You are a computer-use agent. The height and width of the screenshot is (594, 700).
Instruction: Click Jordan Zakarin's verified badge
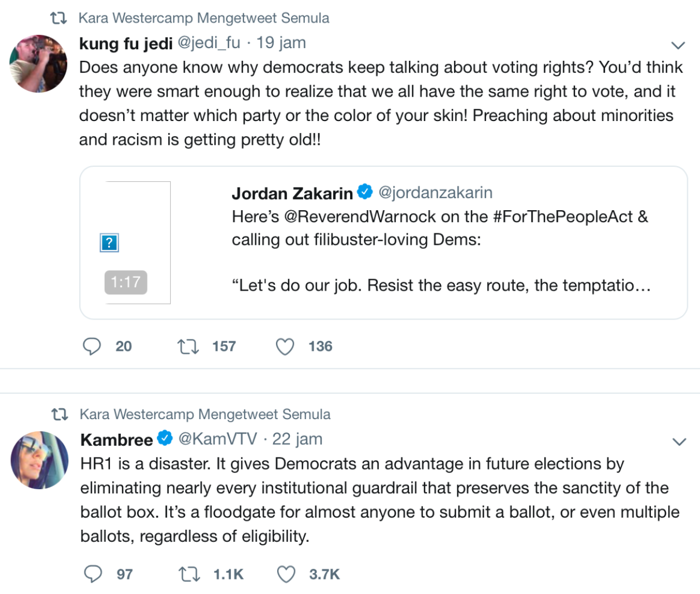tap(365, 192)
